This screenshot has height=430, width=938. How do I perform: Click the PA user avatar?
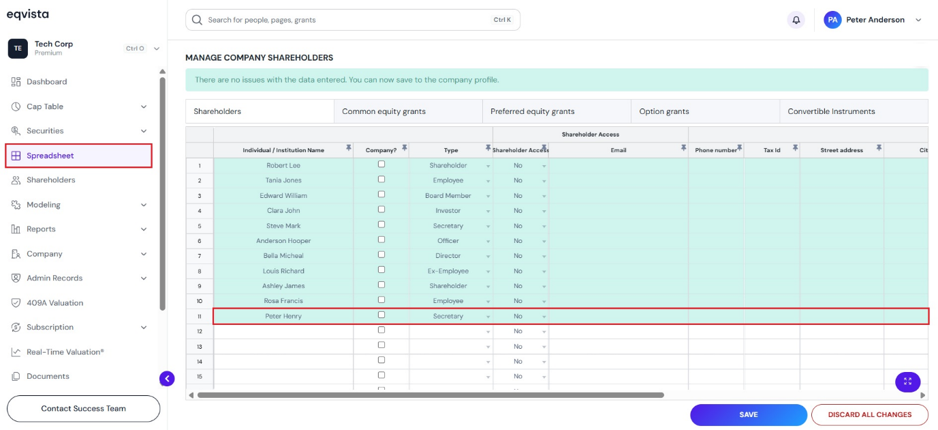(833, 20)
